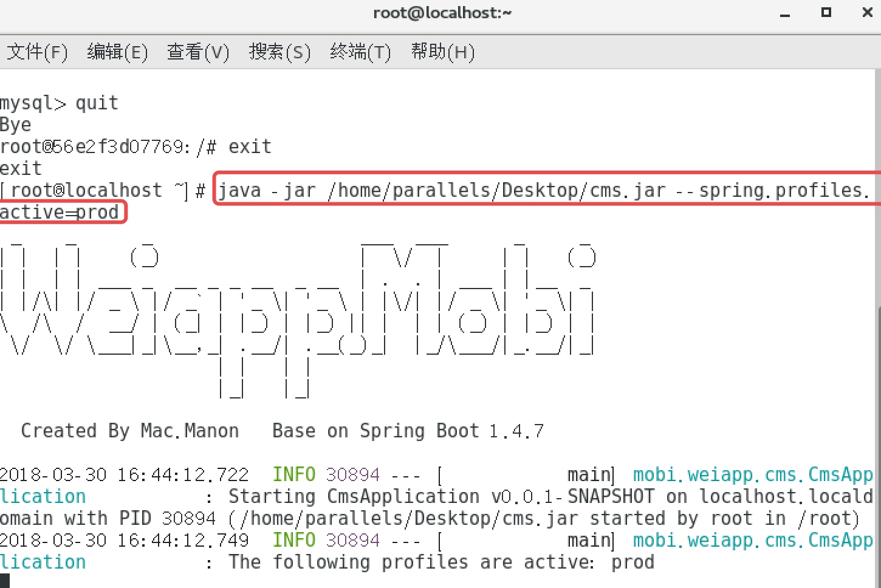Click the window title 'root@localhost:~'
Image resolution: width=881 pixels, height=588 pixels.
tap(442, 13)
